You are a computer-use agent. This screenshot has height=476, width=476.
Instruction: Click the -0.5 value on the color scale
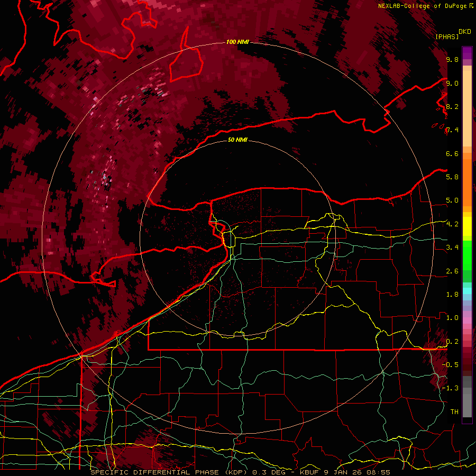(x=450, y=365)
